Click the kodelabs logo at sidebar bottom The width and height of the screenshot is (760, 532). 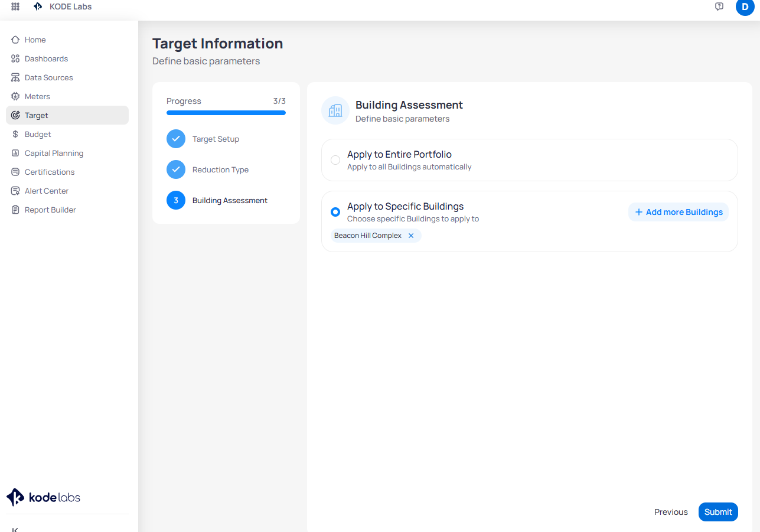(x=43, y=497)
